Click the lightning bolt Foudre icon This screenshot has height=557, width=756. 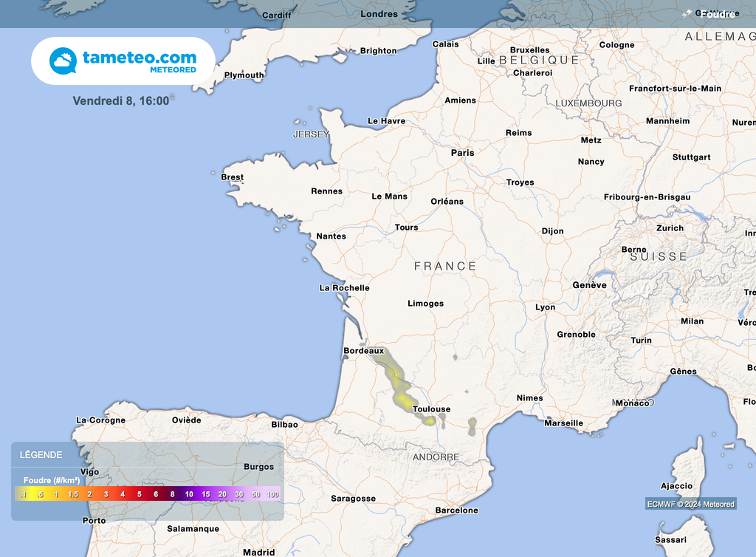pos(687,13)
